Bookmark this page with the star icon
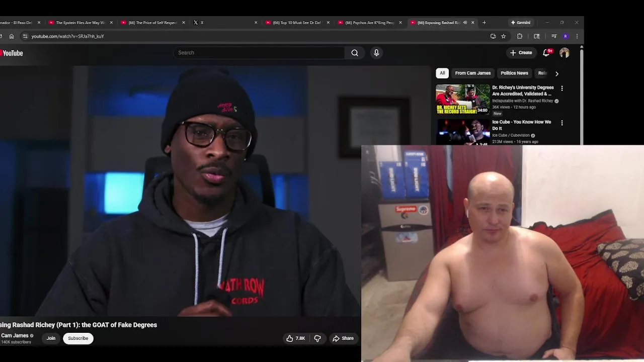 point(504,36)
